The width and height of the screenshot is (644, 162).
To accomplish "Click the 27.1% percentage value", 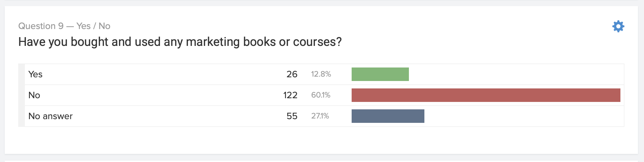I will pyautogui.click(x=320, y=116).
